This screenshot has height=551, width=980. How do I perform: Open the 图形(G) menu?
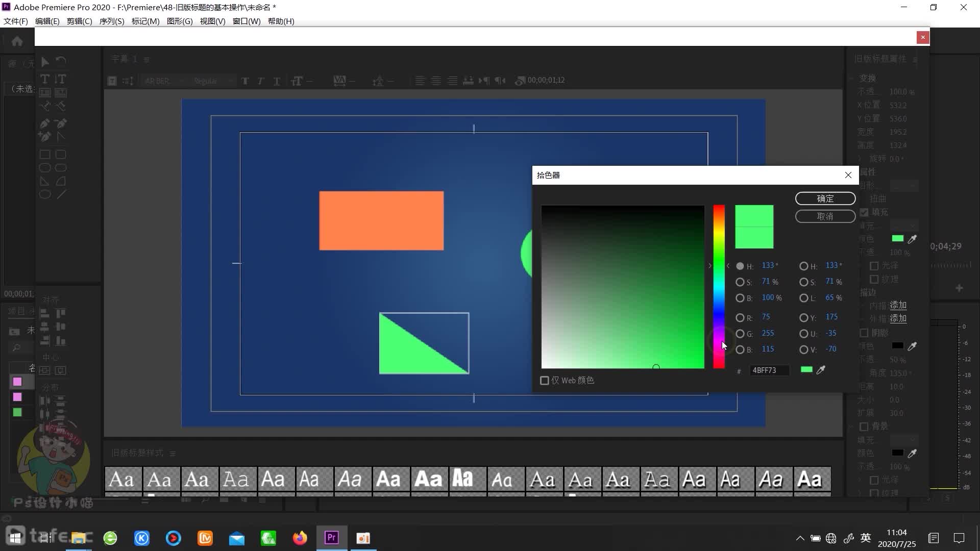point(180,21)
